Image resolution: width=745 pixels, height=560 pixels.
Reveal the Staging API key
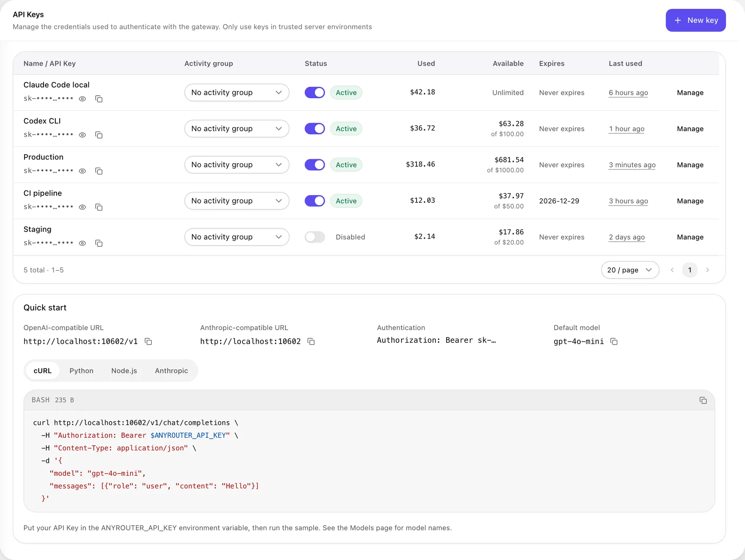[83, 243]
